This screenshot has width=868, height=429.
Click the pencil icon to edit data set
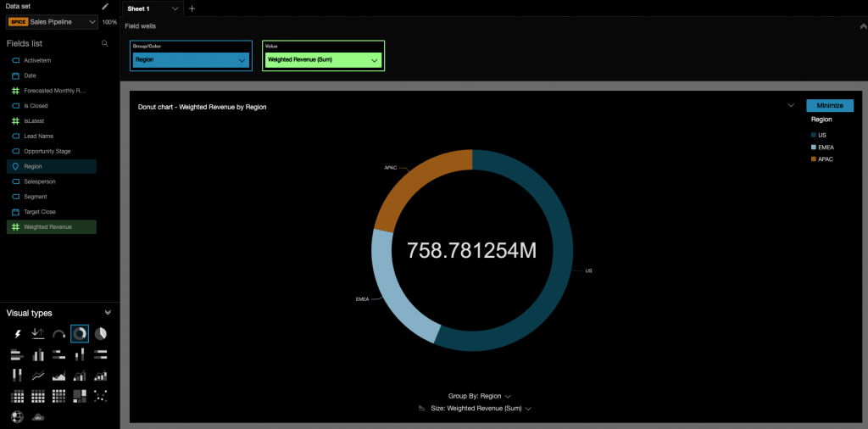coord(105,6)
